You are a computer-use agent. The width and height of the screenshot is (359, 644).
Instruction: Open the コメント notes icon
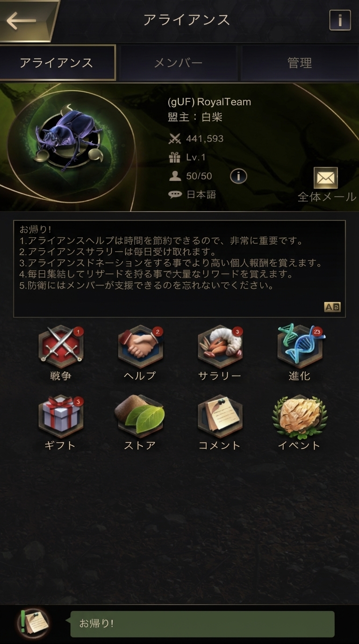click(220, 417)
